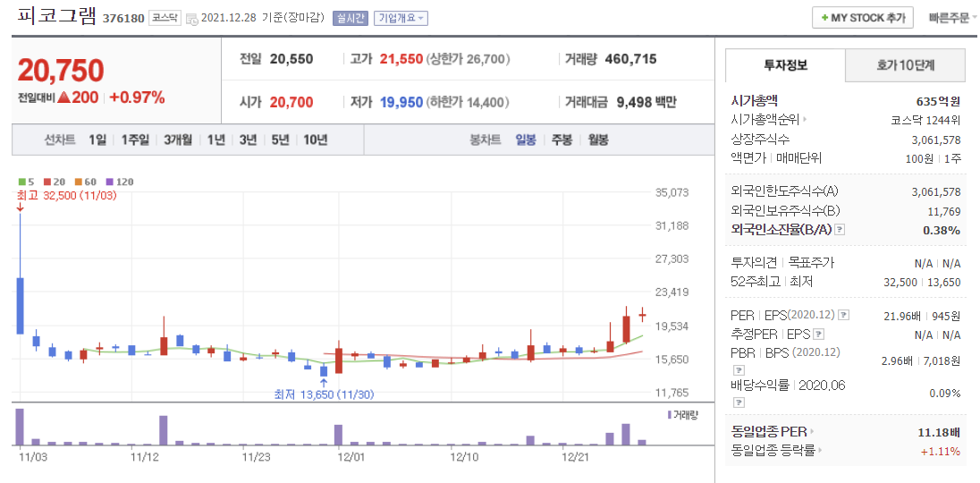
Task: Click the orange 60-day moving average legend
Action: (x=86, y=182)
